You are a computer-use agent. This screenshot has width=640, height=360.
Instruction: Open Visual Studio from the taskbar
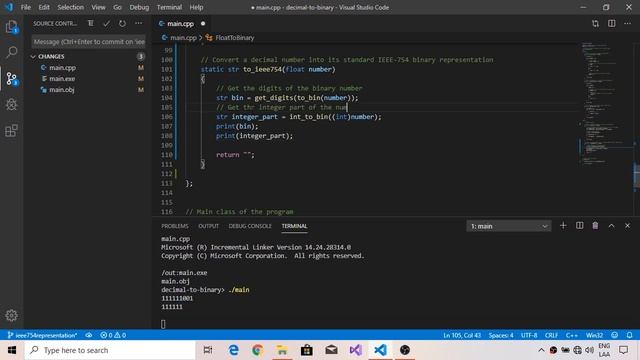[x=356, y=350]
